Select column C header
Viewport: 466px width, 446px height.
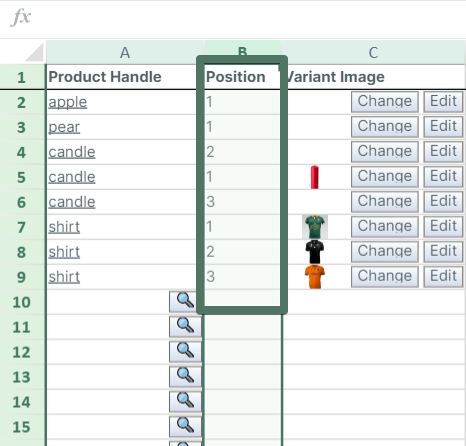pyautogui.click(x=374, y=52)
